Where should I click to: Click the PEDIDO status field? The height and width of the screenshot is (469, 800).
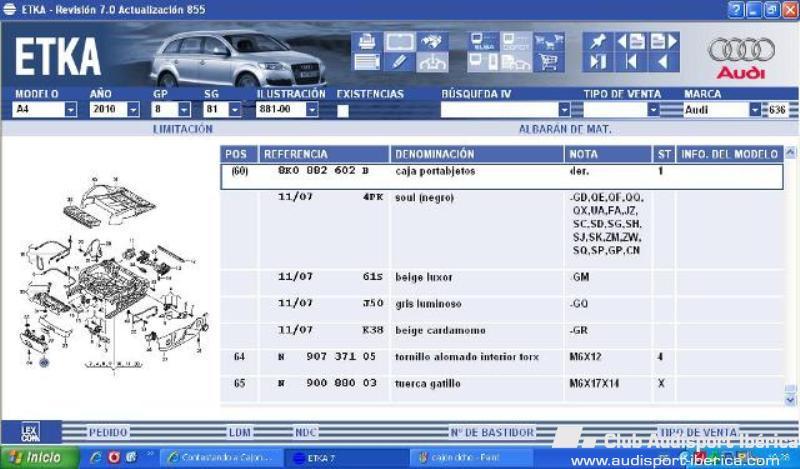click(108, 433)
